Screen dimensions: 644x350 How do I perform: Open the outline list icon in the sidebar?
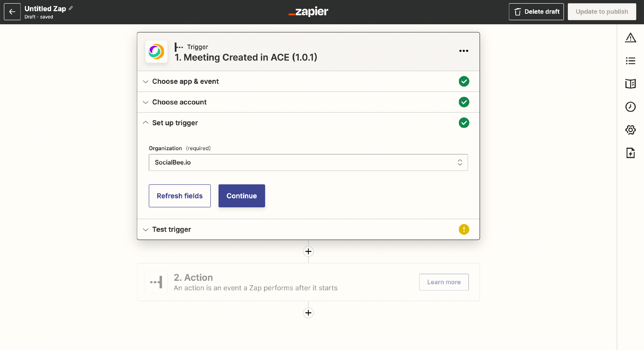click(630, 61)
